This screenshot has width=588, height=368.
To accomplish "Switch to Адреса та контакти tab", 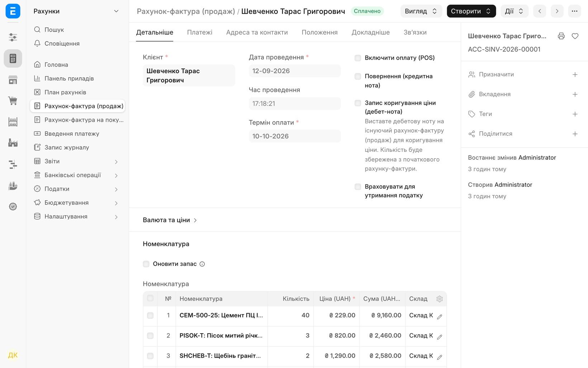I will click(x=257, y=32).
